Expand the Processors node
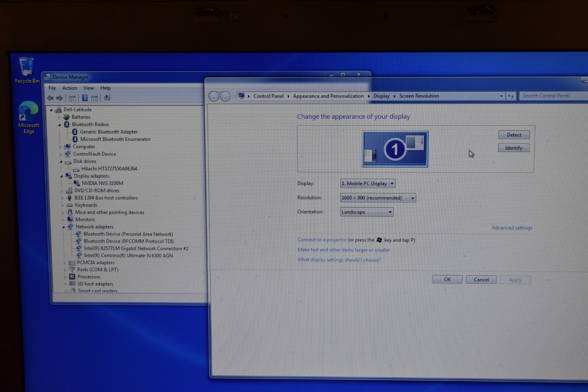Viewport: 588px width, 392px height. pos(65,277)
